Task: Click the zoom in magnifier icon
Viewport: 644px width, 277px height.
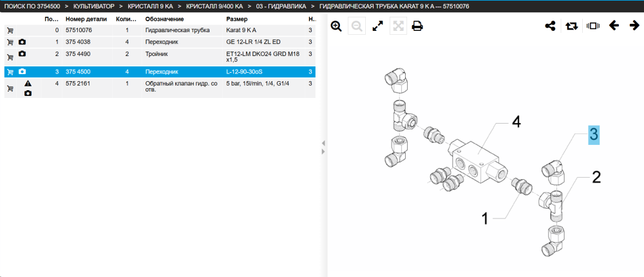Action: pyautogui.click(x=336, y=26)
